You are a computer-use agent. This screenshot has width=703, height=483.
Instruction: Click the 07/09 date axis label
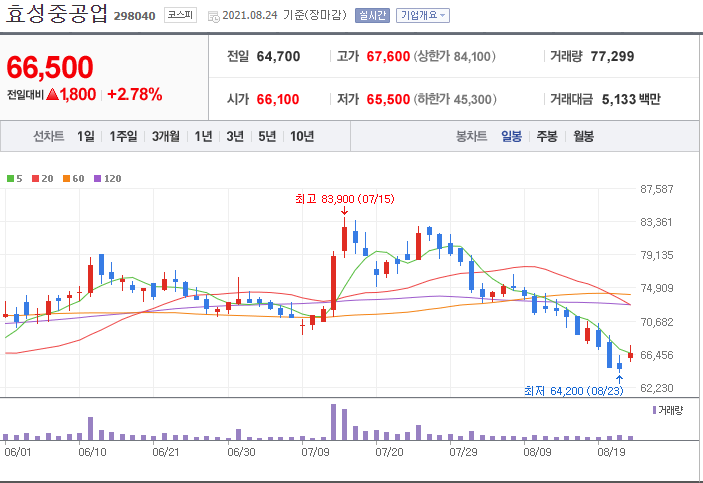pyautogui.click(x=315, y=452)
